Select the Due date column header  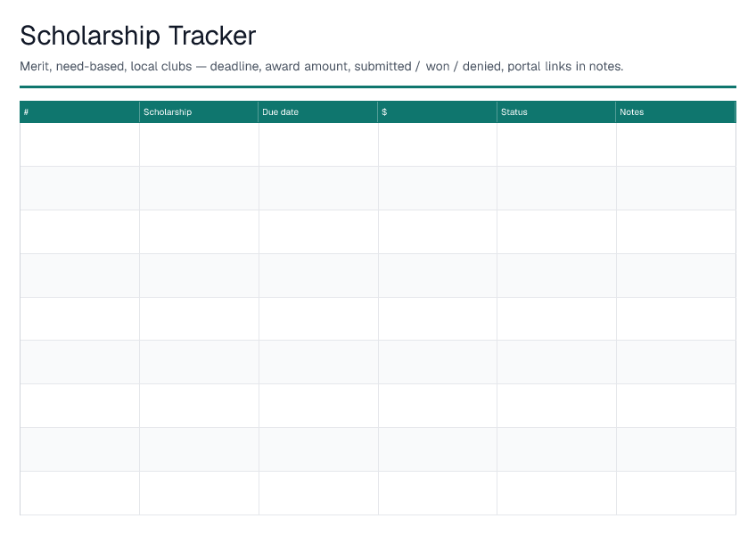point(318,112)
